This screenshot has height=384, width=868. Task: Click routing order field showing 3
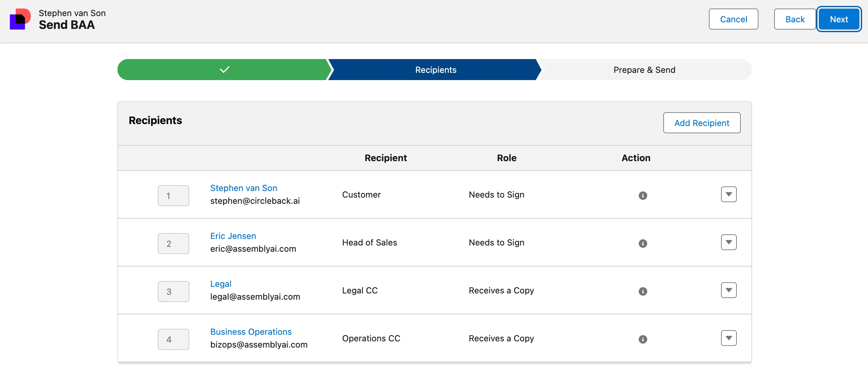[x=173, y=292]
